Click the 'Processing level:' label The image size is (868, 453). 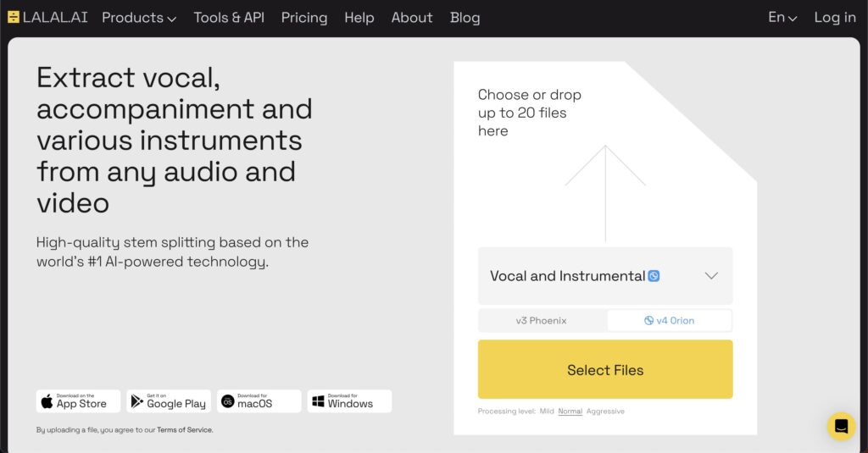tap(507, 411)
